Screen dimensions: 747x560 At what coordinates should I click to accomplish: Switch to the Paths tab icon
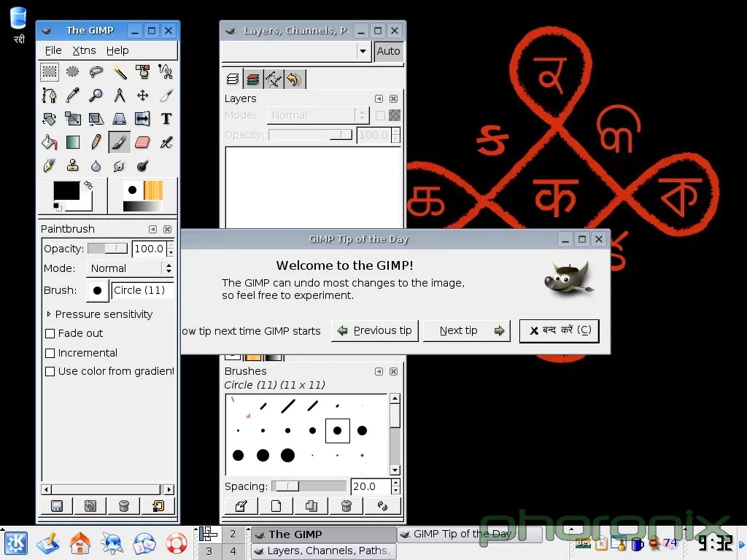click(274, 79)
